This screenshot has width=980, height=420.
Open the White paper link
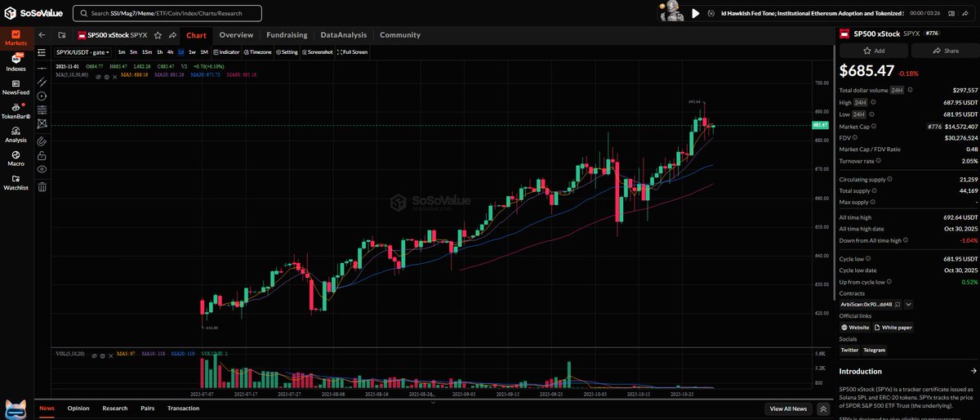coord(893,327)
